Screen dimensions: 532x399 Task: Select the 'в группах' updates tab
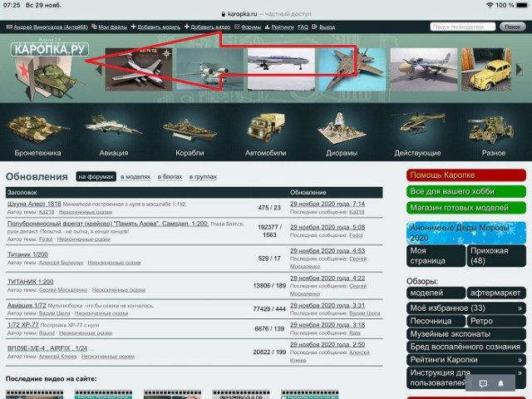(204, 177)
